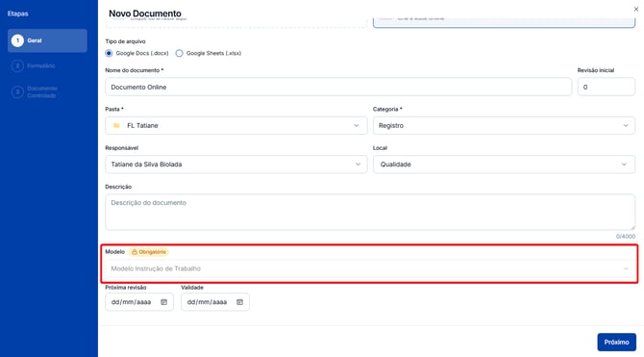Focus the Próxima revisão date field
This screenshot has width=644, height=357.
point(138,302)
